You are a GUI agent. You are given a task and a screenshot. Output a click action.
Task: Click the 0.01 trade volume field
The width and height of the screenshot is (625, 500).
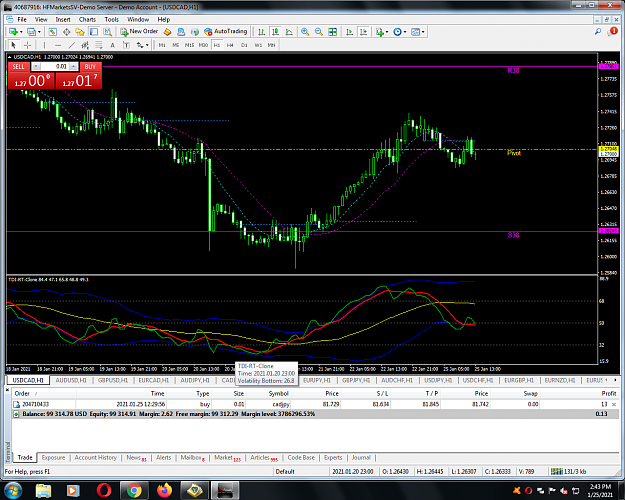[x=55, y=67]
